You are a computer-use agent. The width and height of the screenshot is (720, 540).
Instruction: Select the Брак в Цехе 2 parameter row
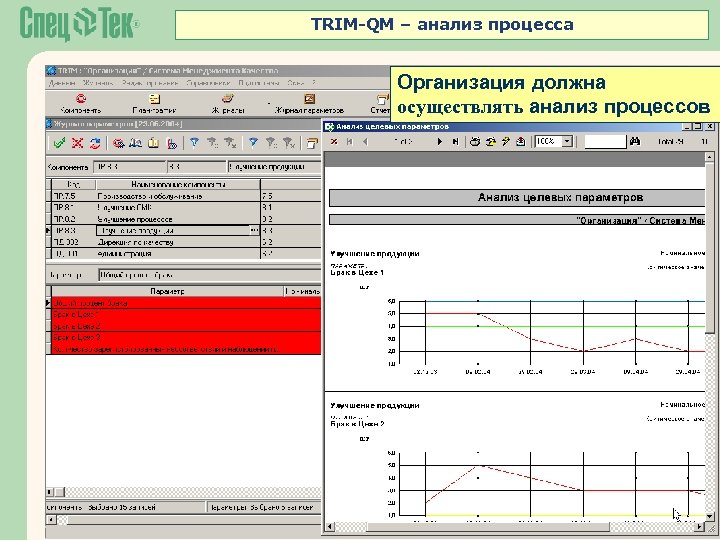(184, 326)
